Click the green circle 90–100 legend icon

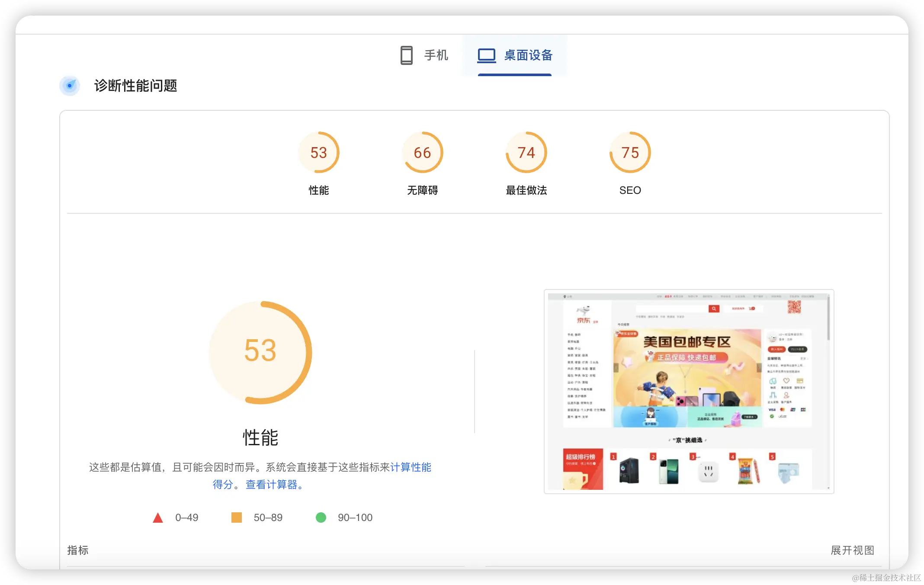(321, 517)
